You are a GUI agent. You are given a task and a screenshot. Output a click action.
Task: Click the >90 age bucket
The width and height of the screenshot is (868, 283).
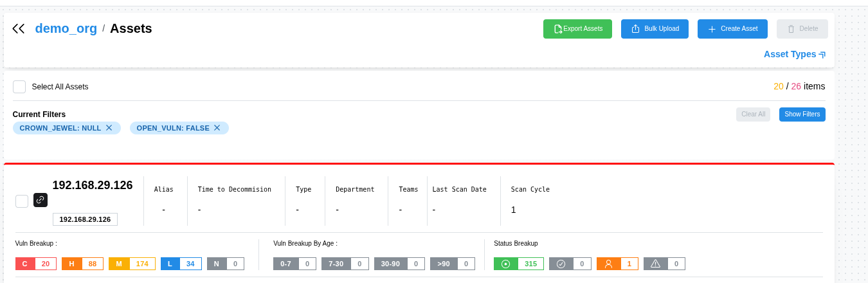click(x=453, y=264)
